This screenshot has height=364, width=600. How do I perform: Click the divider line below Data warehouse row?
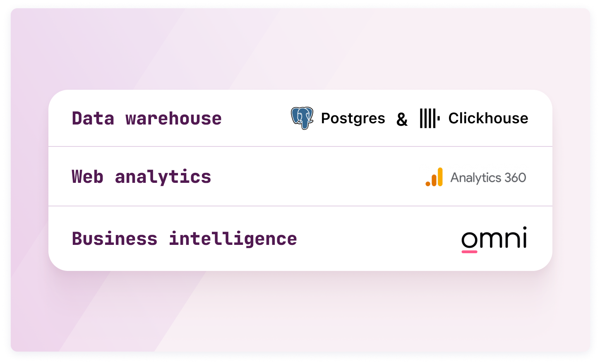[300, 146]
